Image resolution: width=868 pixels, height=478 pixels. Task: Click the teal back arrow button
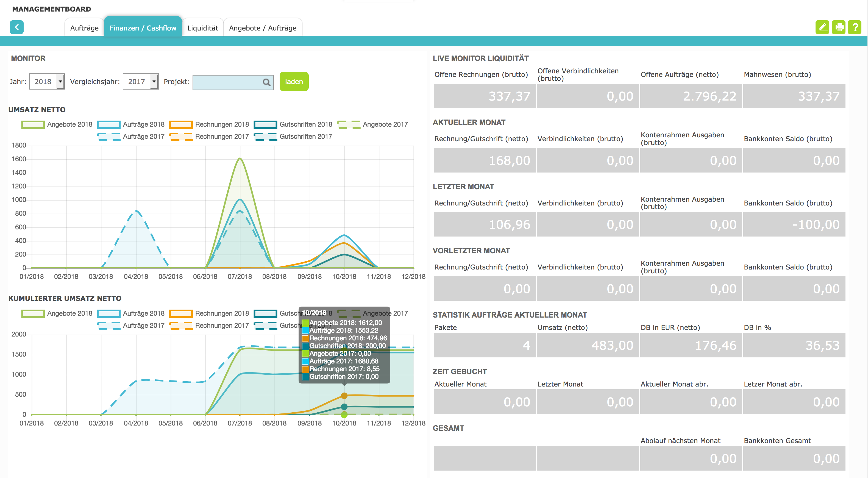pyautogui.click(x=16, y=27)
